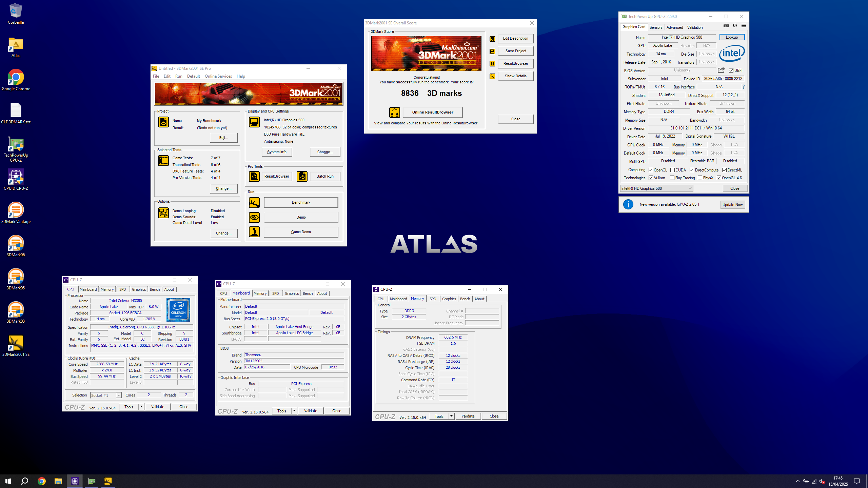Click the Display and CPU Settings monitor icon

254,122
